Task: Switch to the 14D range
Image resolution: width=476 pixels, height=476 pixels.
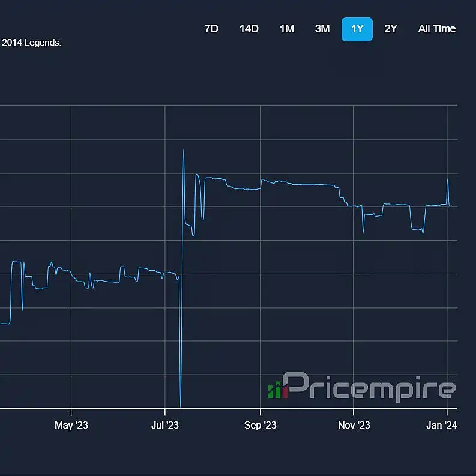Action: click(x=249, y=29)
